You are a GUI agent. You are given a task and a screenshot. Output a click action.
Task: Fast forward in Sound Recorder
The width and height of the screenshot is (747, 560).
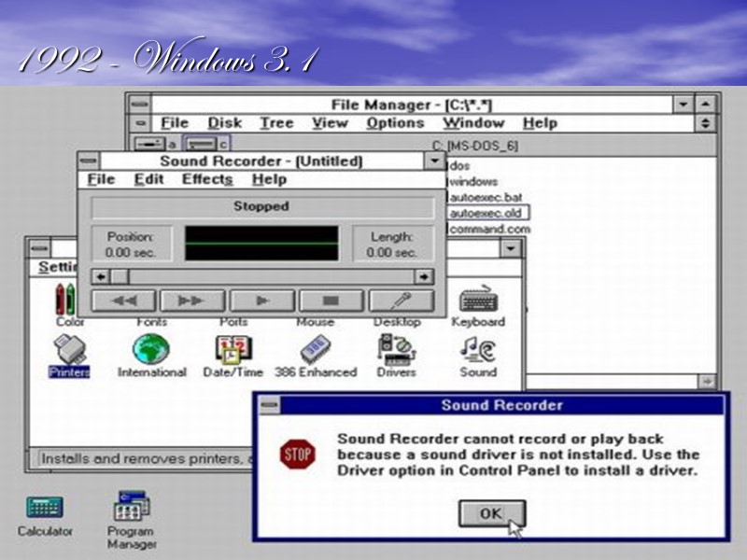click(192, 301)
